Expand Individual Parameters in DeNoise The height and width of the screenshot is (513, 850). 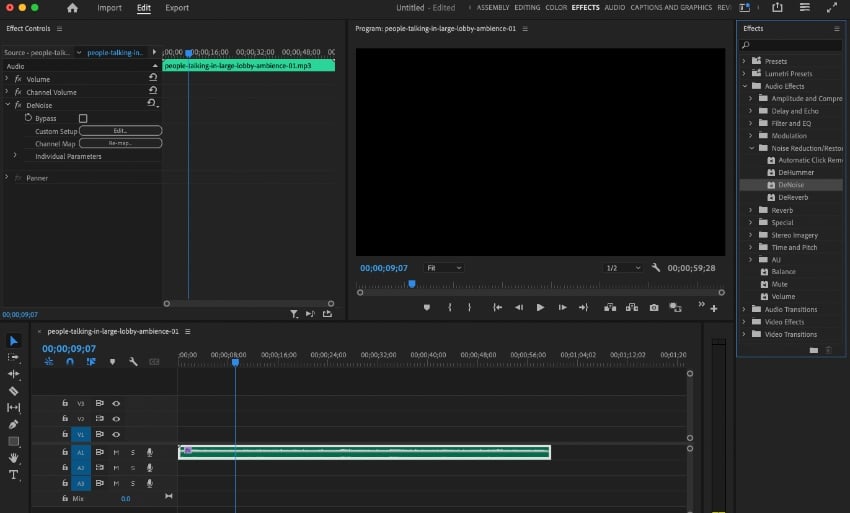coord(15,156)
